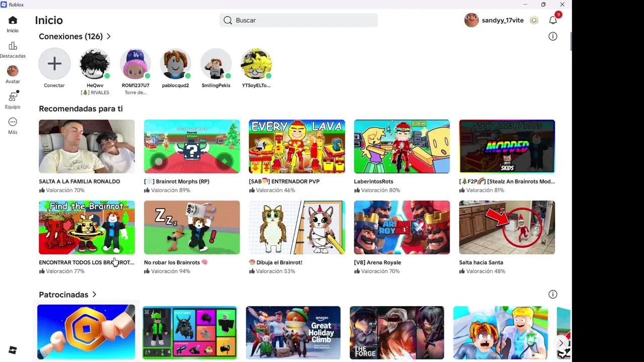Open the Avatar sidebar icon
Image resolution: width=644 pixels, height=362 pixels.
tap(13, 71)
